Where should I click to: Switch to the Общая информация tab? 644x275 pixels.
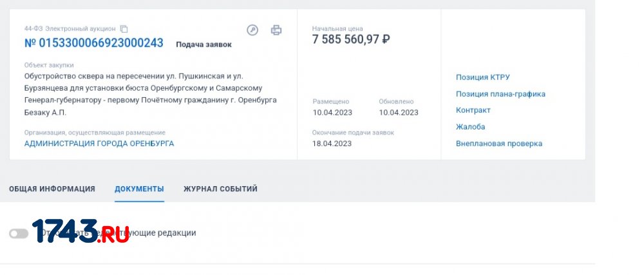click(x=52, y=189)
